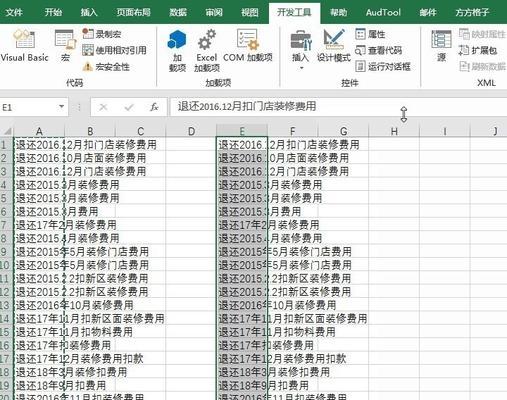Switch to the 审阅 tab
Screen dimensions: 507x400
click(x=214, y=12)
